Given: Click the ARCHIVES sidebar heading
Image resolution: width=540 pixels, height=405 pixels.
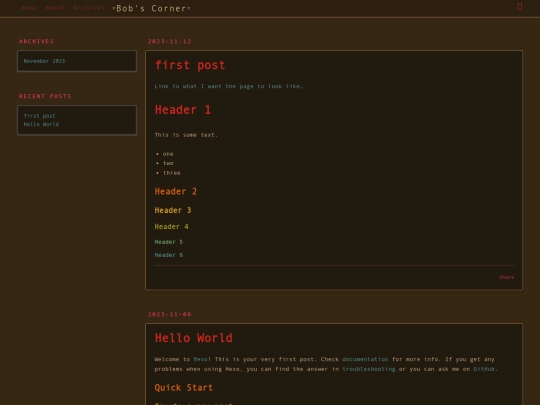Looking at the screenshot, I should pyautogui.click(x=37, y=41).
